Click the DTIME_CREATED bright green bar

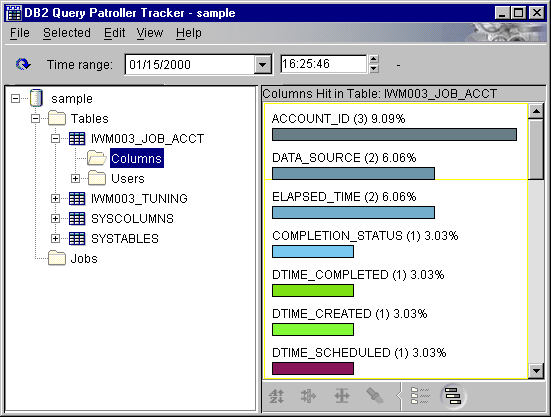coord(313,330)
